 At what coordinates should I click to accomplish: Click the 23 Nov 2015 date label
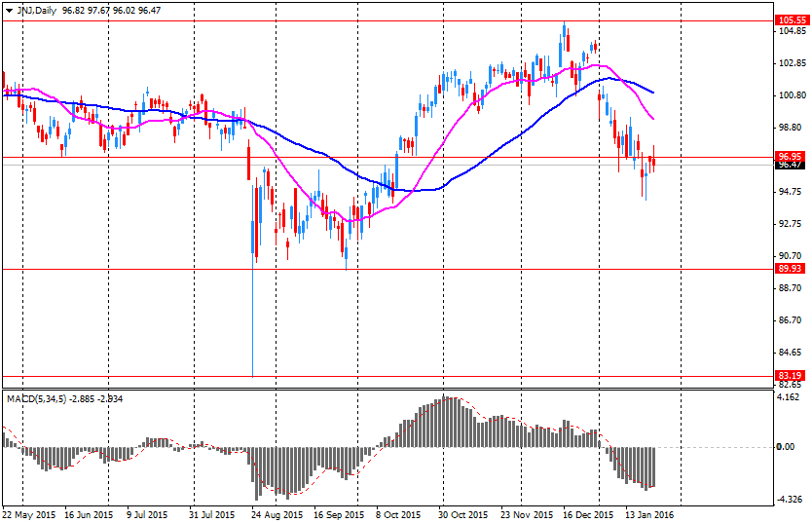527,514
